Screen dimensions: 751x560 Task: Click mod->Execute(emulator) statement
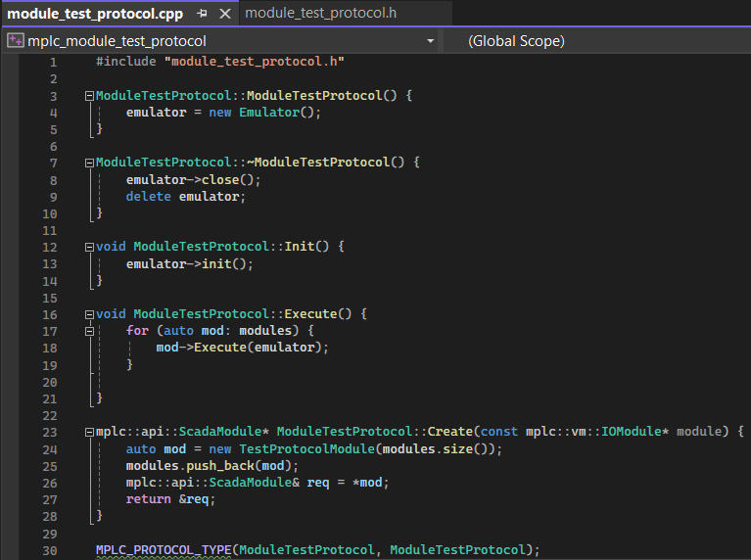(243, 348)
